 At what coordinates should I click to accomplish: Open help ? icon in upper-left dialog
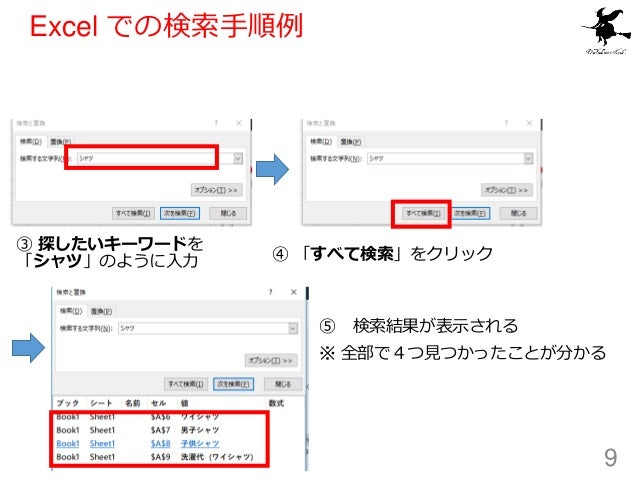(x=216, y=123)
